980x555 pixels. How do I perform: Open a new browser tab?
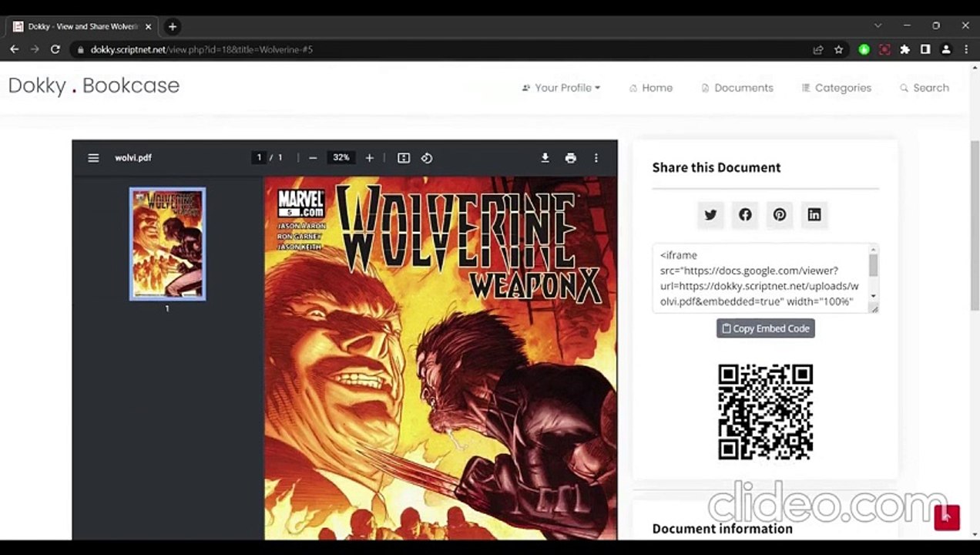tap(173, 26)
